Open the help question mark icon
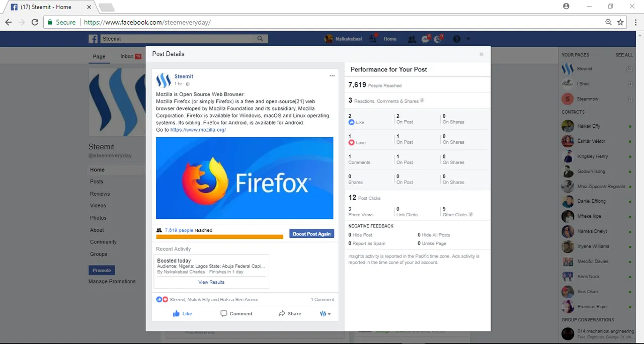The image size is (644, 344). point(457,39)
